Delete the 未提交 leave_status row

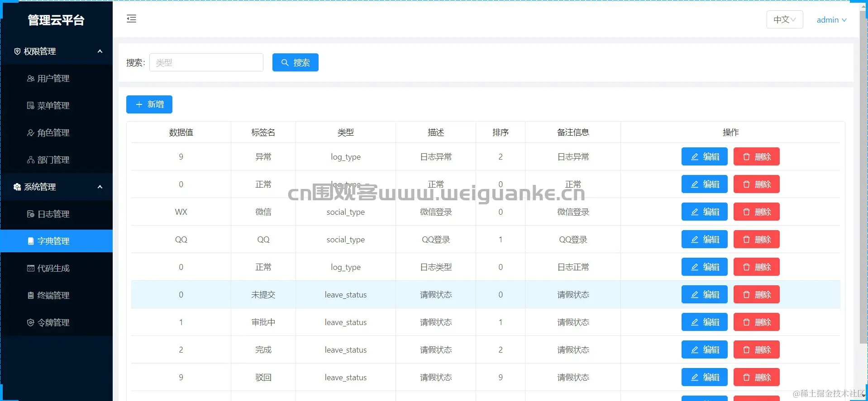756,295
